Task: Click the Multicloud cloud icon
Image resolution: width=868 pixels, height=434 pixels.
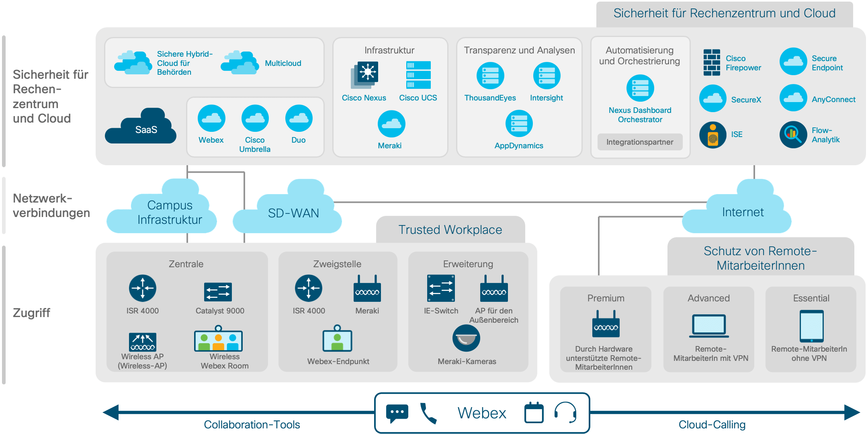Action: click(240, 63)
